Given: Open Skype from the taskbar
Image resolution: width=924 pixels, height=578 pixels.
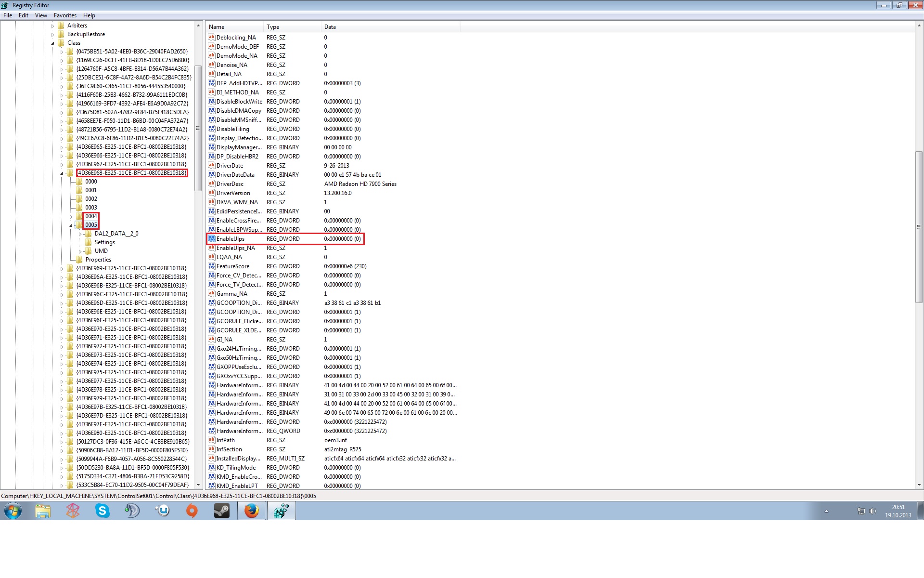Looking at the screenshot, I should (x=103, y=511).
